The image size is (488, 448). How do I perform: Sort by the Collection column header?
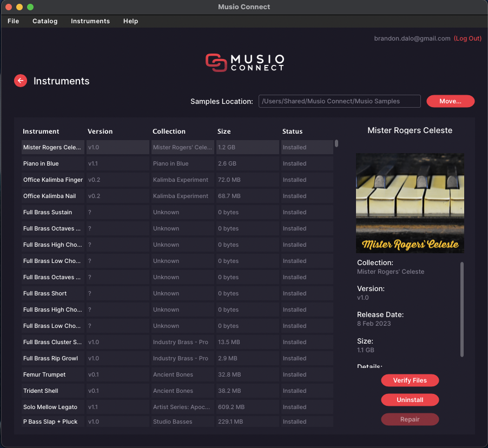(x=169, y=131)
